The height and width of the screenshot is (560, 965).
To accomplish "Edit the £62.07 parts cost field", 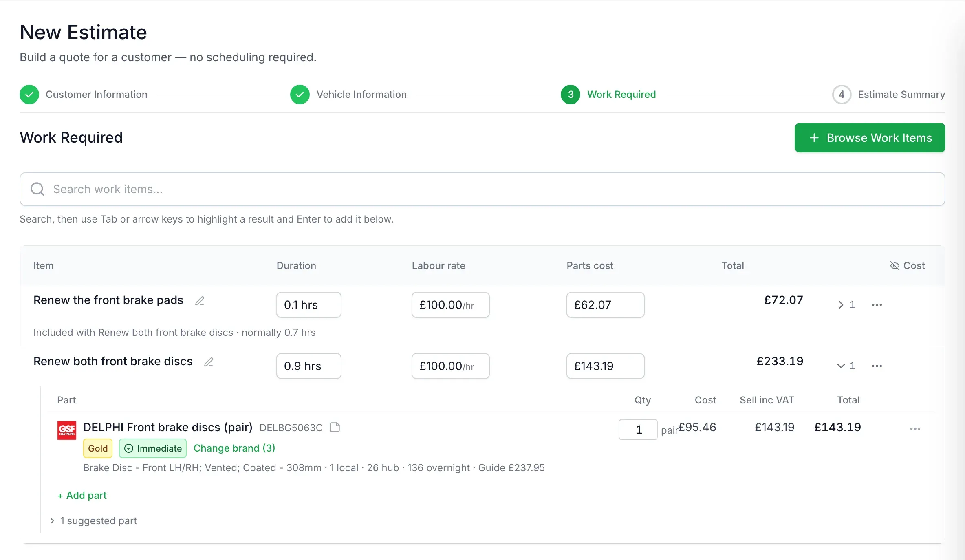I will 606,305.
